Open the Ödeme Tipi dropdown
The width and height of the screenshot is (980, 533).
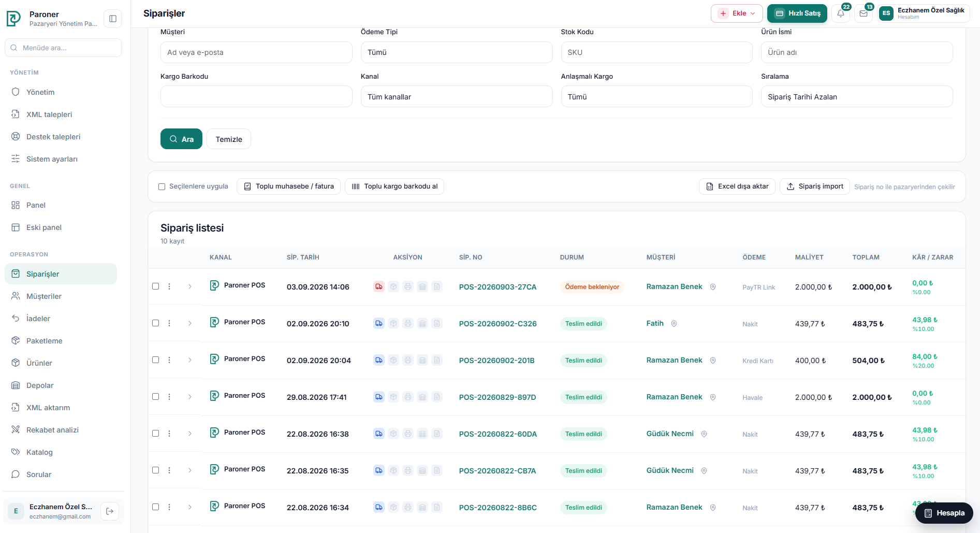point(457,52)
